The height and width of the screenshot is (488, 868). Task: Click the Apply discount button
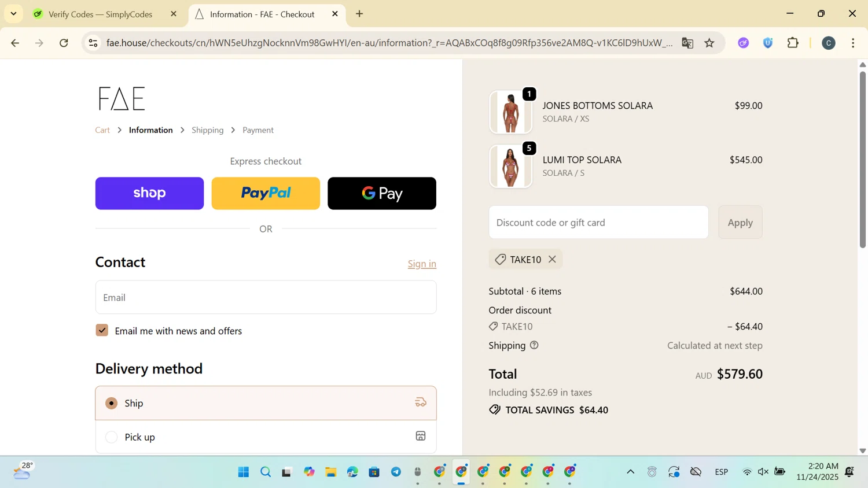tap(740, 222)
